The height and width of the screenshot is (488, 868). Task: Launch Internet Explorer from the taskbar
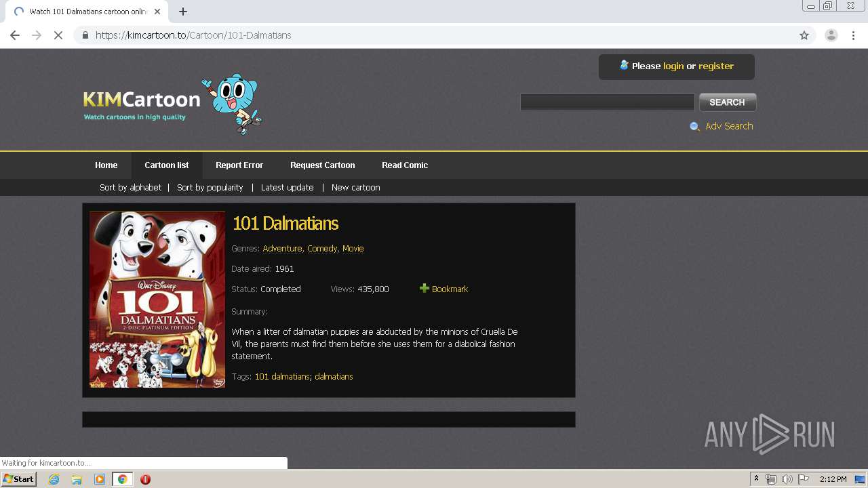coord(54,479)
